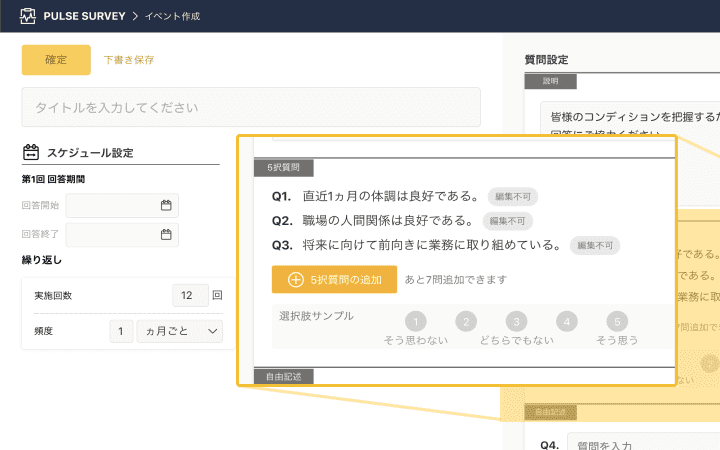Screen dimensions: 720x450
Task: Click the 実施回数 number field
Action: coord(189,296)
